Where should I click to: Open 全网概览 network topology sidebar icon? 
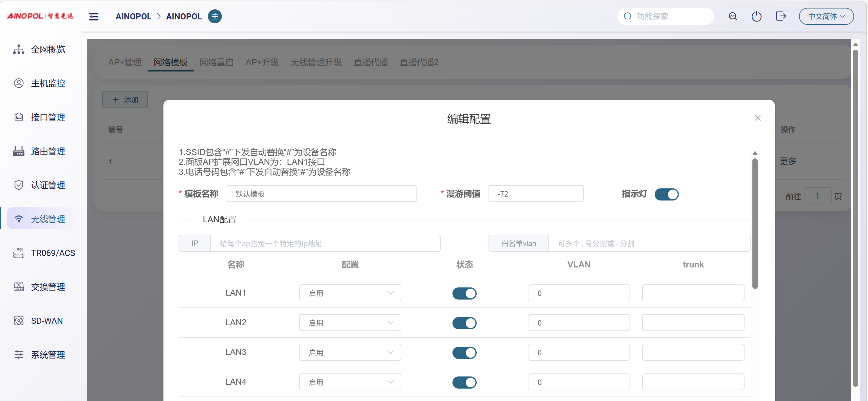point(18,50)
